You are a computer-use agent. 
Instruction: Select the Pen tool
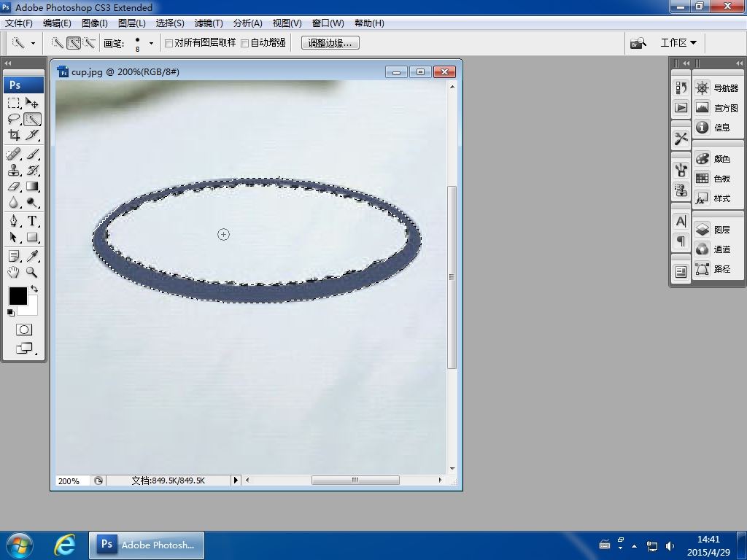pyautogui.click(x=14, y=221)
